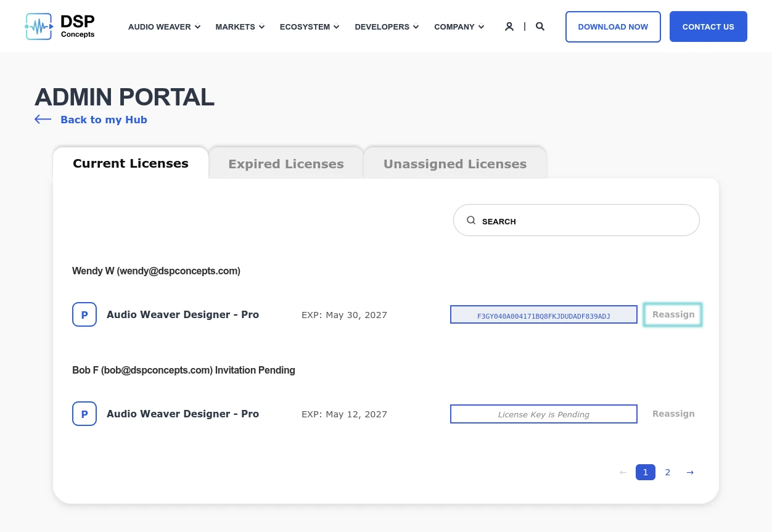Screen dimensions: 772x532
Task: Click the previous page left arrow
Action: (x=623, y=472)
